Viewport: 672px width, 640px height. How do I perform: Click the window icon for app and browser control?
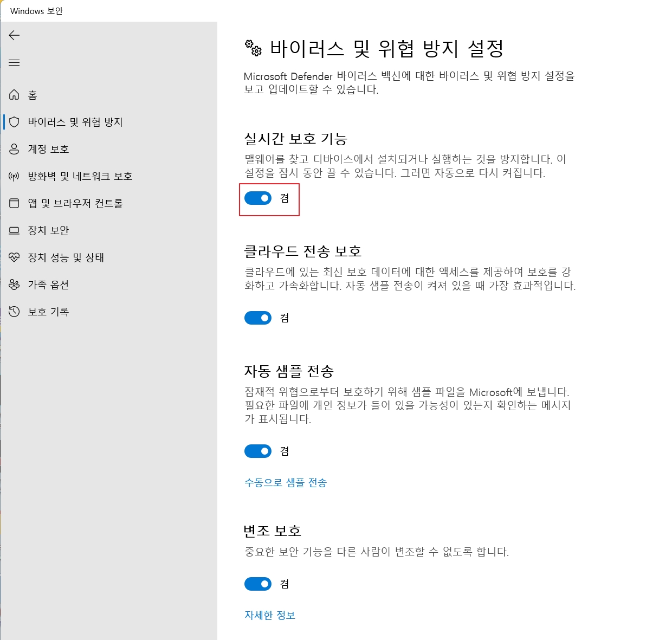tap(15, 203)
